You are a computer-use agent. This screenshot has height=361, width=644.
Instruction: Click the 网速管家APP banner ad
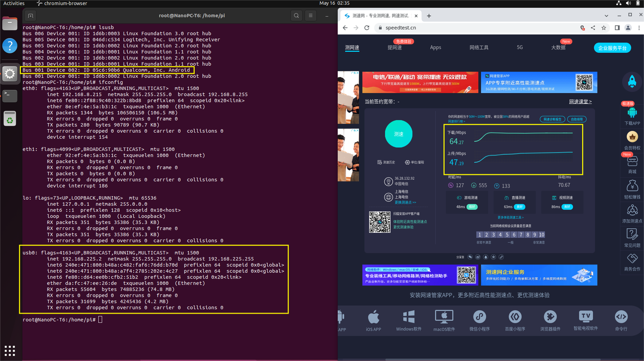[539, 82]
